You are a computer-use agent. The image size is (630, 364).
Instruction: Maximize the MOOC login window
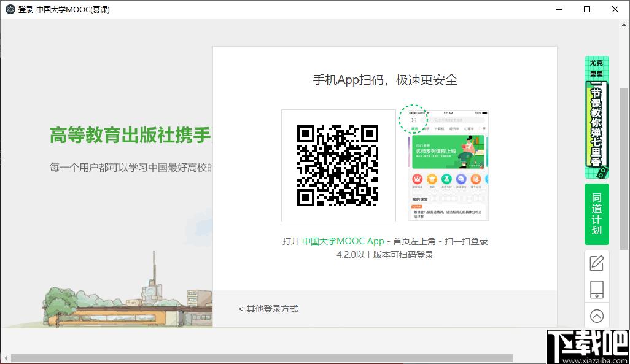click(x=587, y=9)
